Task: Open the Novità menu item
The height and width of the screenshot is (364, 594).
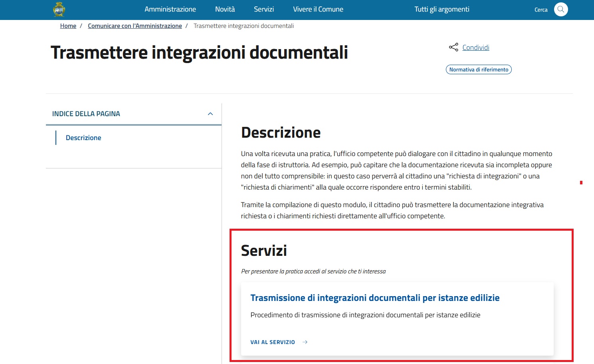Action: click(225, 9)
